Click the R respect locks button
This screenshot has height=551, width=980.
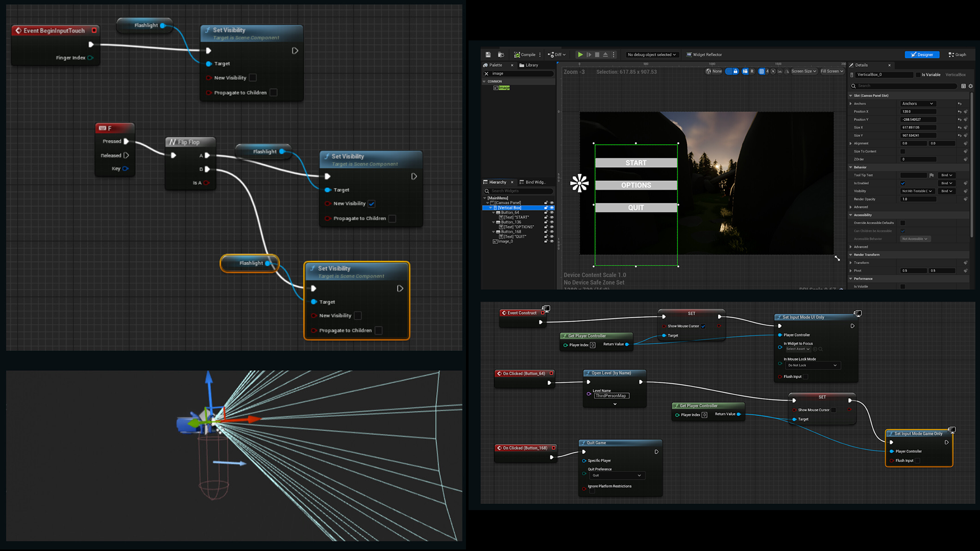pos(752,71)
